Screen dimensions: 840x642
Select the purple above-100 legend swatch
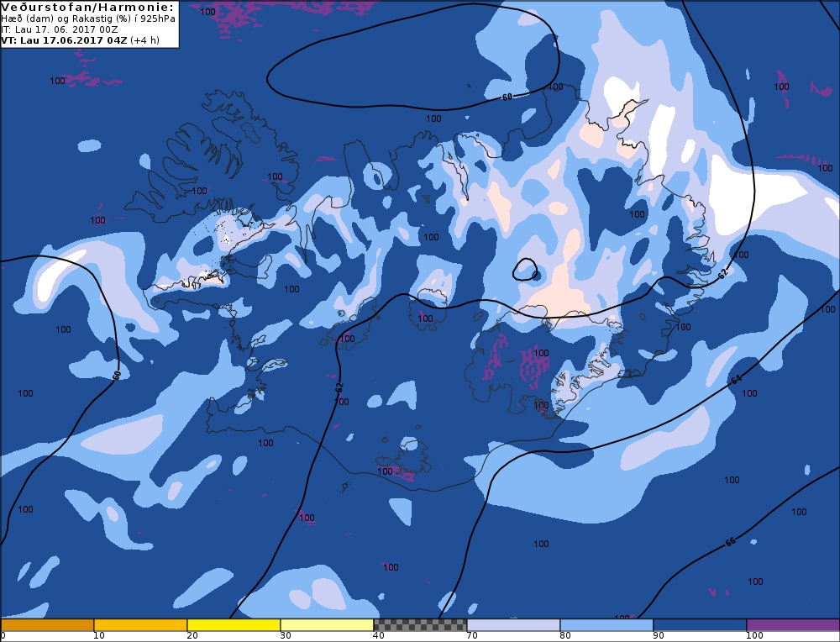pos(793,625)
